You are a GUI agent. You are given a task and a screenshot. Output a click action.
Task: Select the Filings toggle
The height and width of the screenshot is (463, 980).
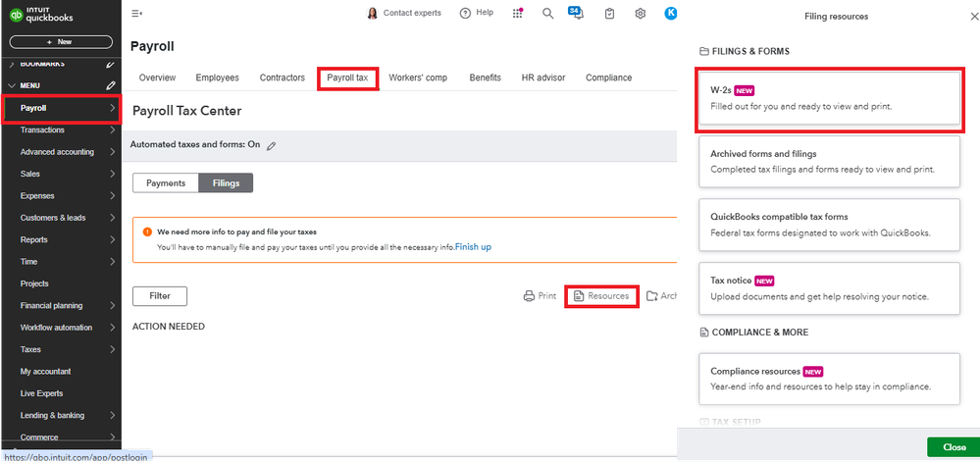(226, 183)
